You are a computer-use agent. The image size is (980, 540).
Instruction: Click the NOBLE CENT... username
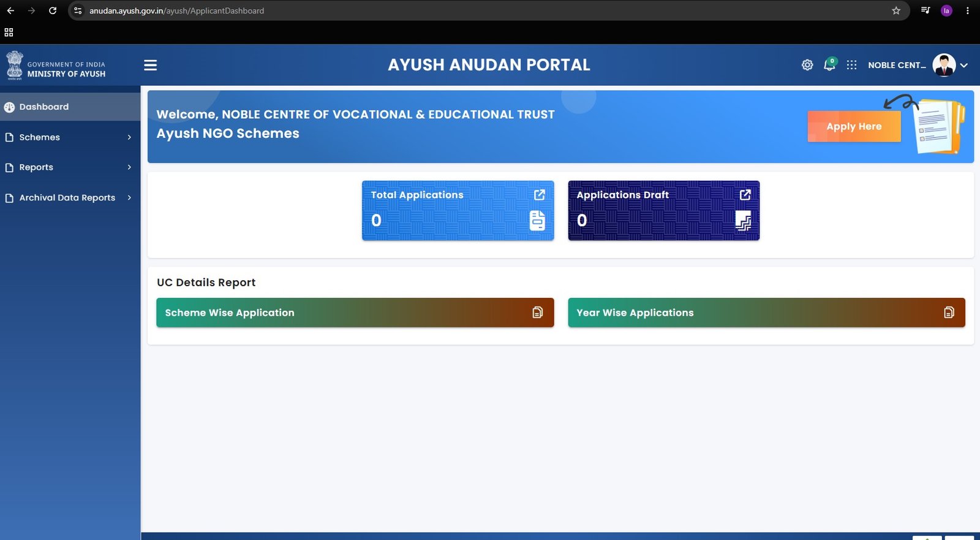coord(897,65)
